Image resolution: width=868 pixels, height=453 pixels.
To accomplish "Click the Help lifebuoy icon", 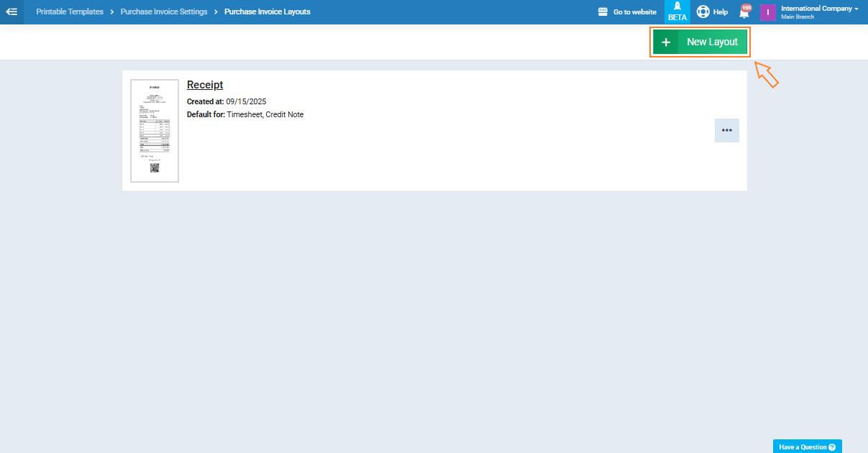I will [x=703, y=12].
